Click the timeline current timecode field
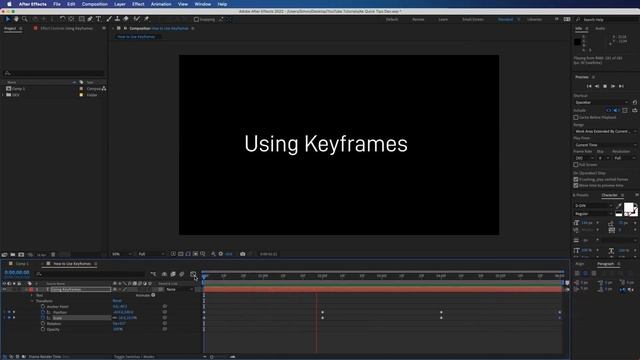Screen dimensions: 640x360 pyautogui.click(x=17, y=273)
